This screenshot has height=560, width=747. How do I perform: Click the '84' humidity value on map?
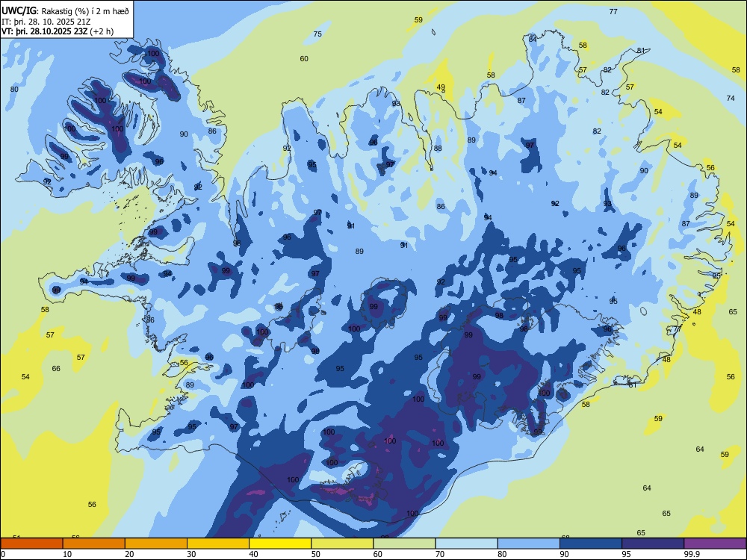533,39
